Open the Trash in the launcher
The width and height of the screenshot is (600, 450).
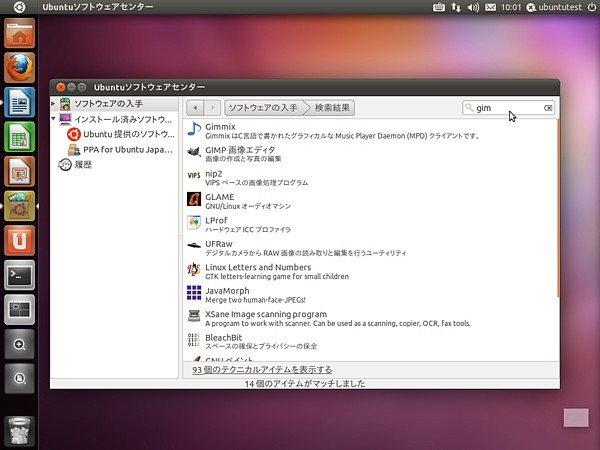tap(20, 431)
